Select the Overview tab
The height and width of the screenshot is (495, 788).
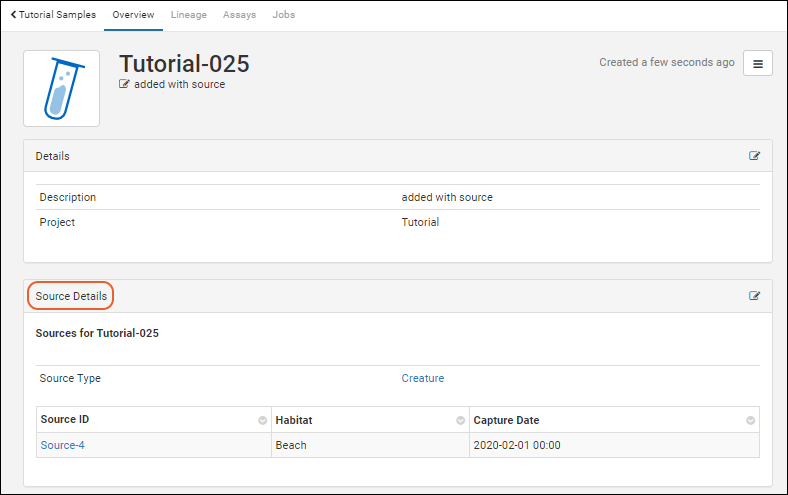click(x=133, y=15)
